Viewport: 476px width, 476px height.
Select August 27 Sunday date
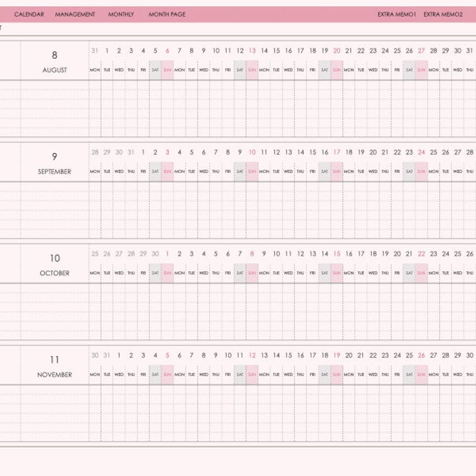click(421, 51)
